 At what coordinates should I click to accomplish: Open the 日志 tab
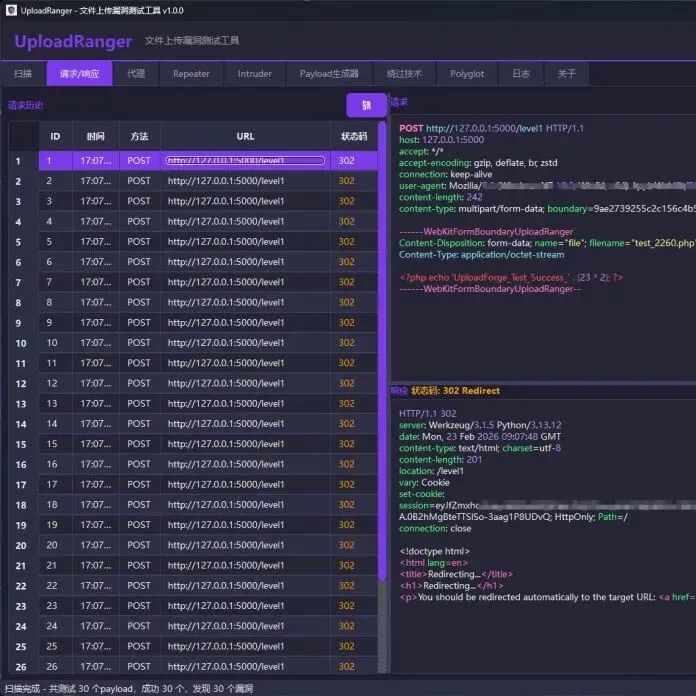point(521,74)
